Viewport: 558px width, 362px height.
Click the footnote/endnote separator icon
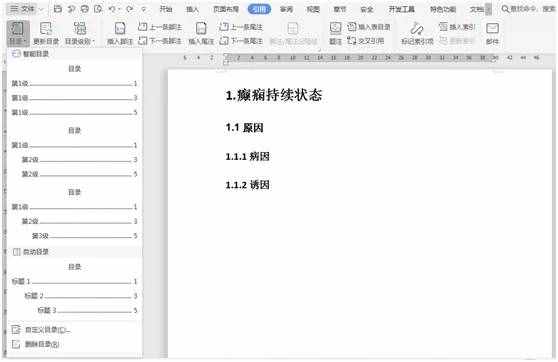coord(293,28)
